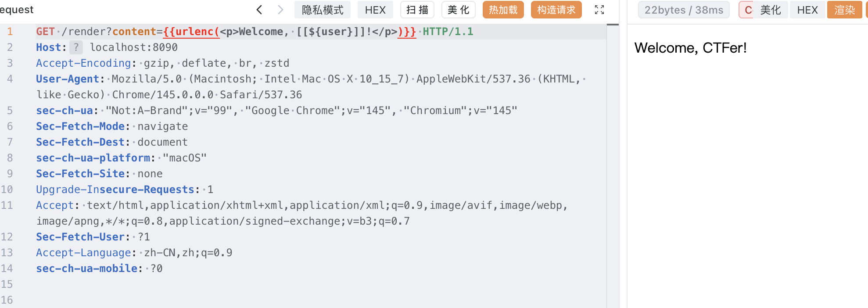Image resolution: width=868 pixels, height=308 pixels.
Task: Click the rendered "Welcome, CTFer!" text
Action: (x=690, y=48)
